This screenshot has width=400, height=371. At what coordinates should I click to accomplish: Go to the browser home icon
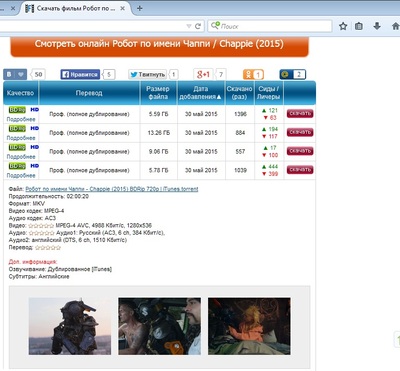[396, 26]
